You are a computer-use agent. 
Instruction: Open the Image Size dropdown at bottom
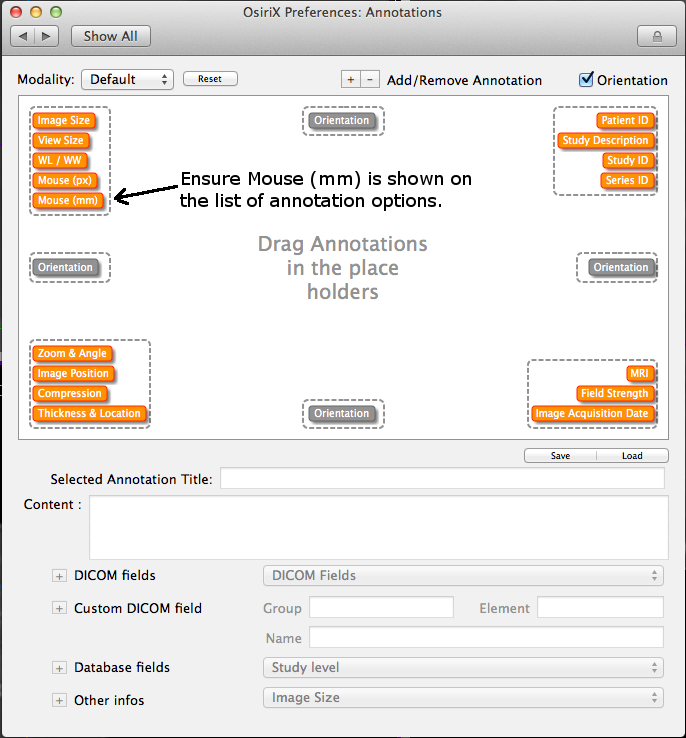coord(463,698)
